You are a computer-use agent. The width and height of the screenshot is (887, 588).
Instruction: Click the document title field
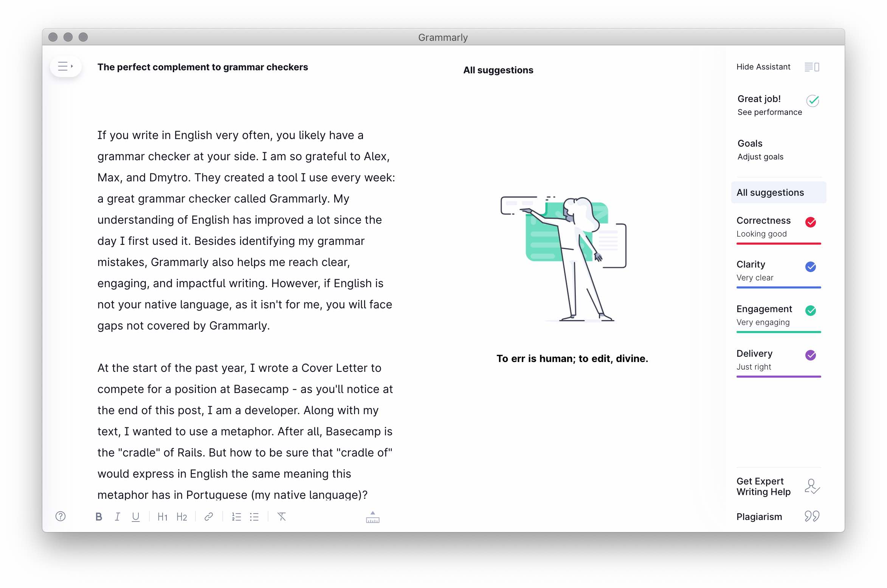pyautogui.click(x=203, y=67)
